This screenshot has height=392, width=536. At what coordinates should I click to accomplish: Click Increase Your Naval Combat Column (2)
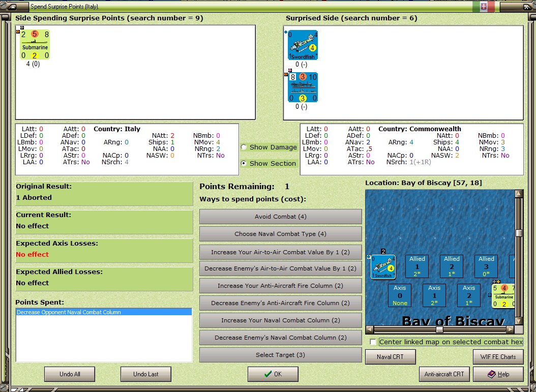(x=280, y=321)
